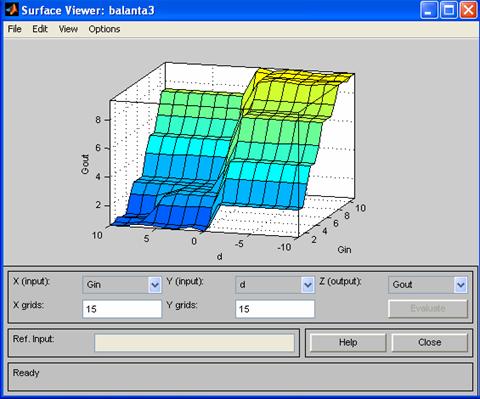Expand the X (input) Gin dropdown arrow

click(x=155, y=285)
